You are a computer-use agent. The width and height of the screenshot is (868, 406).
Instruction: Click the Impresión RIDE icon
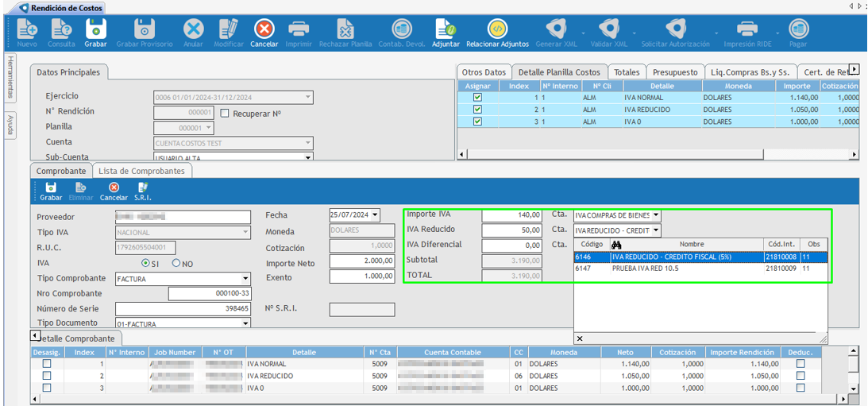746,29
